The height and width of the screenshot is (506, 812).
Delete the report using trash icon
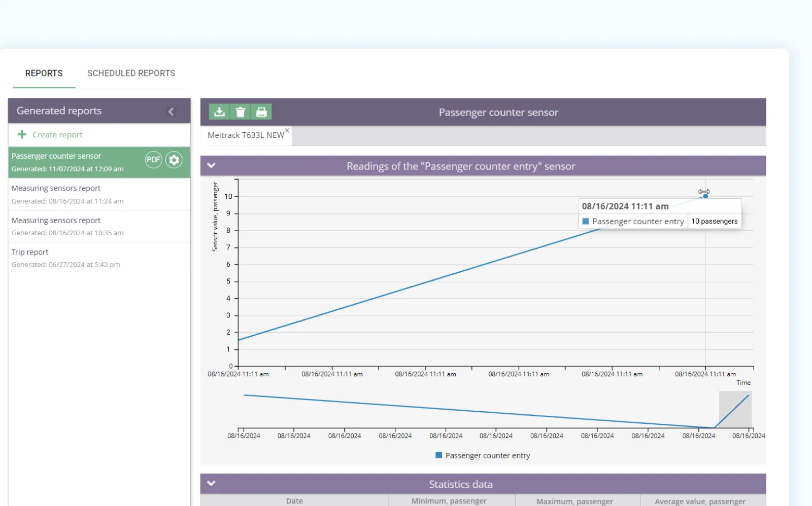click(241, 112)
